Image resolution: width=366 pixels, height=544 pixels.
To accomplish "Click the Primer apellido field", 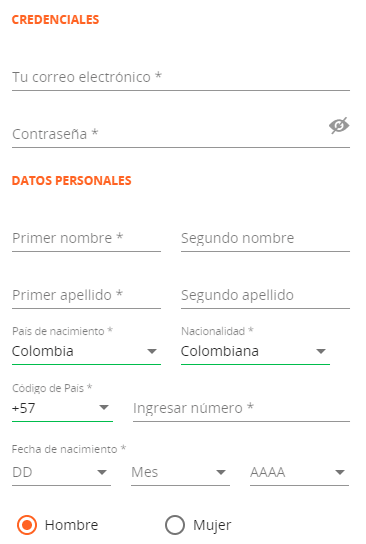I will [86, 295].
